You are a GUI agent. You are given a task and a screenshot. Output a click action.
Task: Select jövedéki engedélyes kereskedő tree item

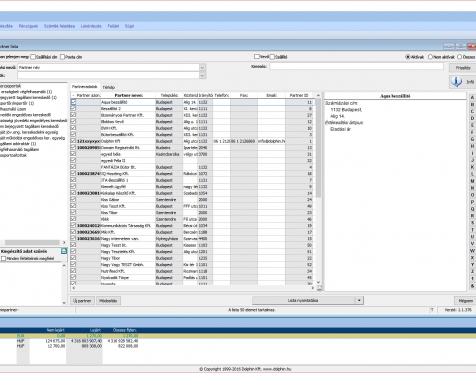pyautogui.click(x=26, y=115)
